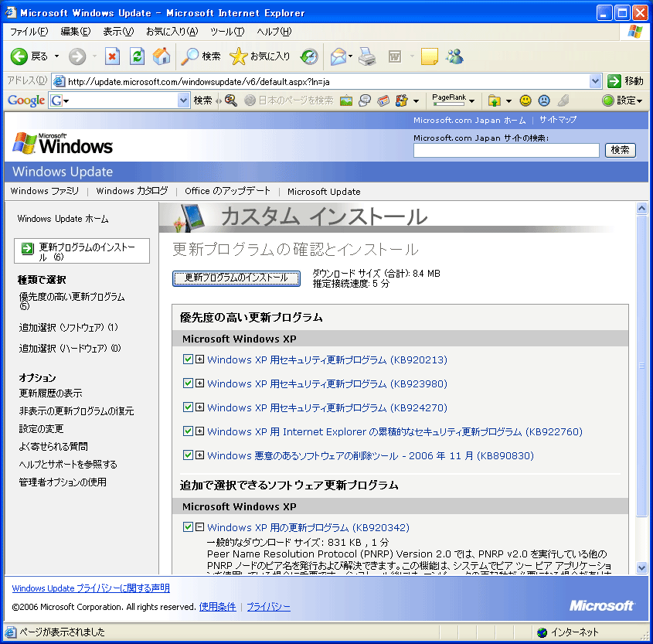Image resolution: width=653 pixels, height=644 pixels.
Task: Uncheck the KB923980 security update
Action: (x=188, y=383)
